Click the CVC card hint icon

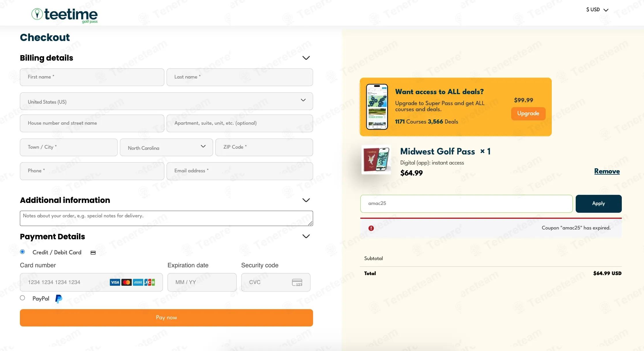tap(297, 282)
